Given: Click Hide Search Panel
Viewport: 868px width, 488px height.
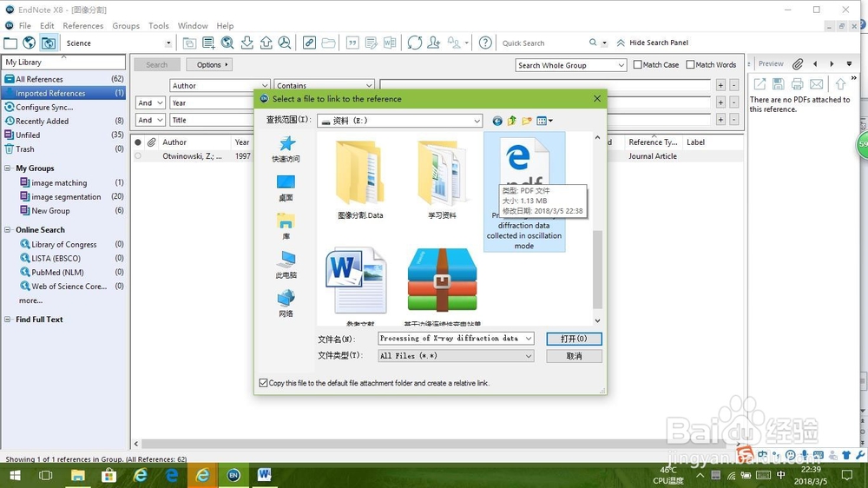Looking at the screenshot, I should point(653,43).
